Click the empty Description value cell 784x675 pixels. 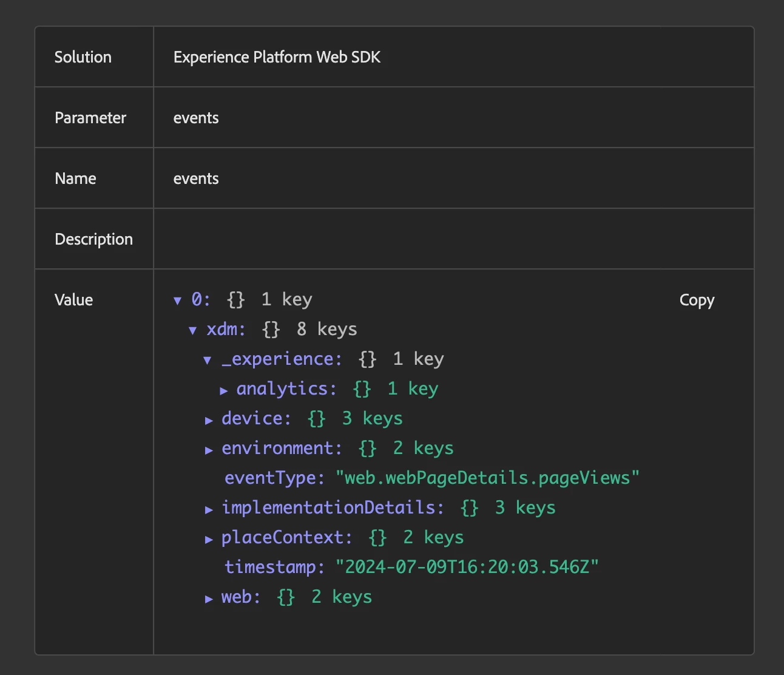453,239
